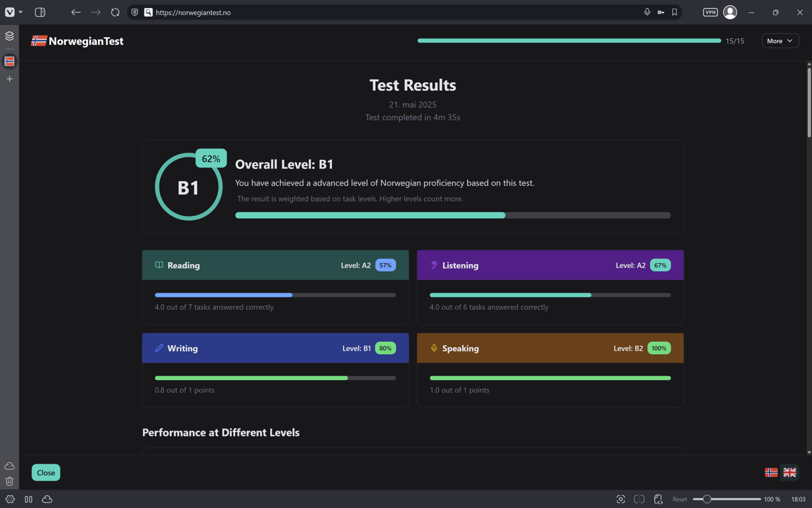
Task: Click the "21. mai 2025" date
Action: coord(413,104)
